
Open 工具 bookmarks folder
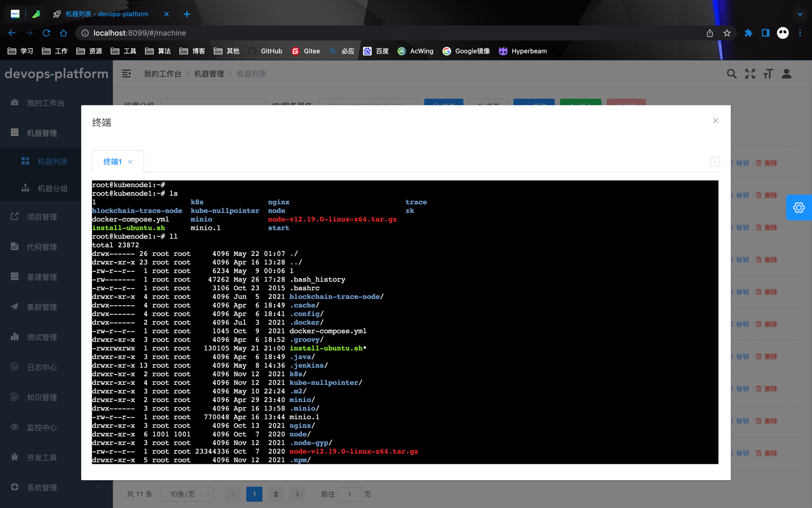pyautogui.click(x=124, y=51)
